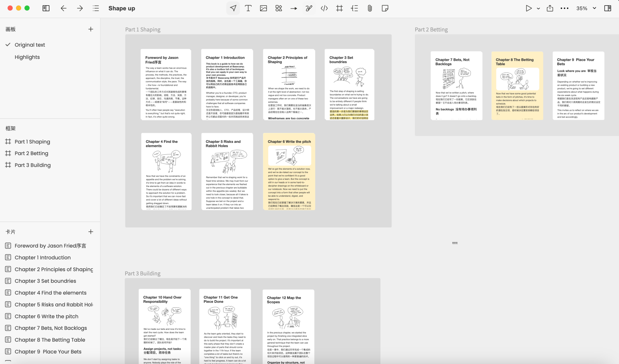Select the pen drawing tool
Screen dimensions: 619x364
tap(309, 8)
